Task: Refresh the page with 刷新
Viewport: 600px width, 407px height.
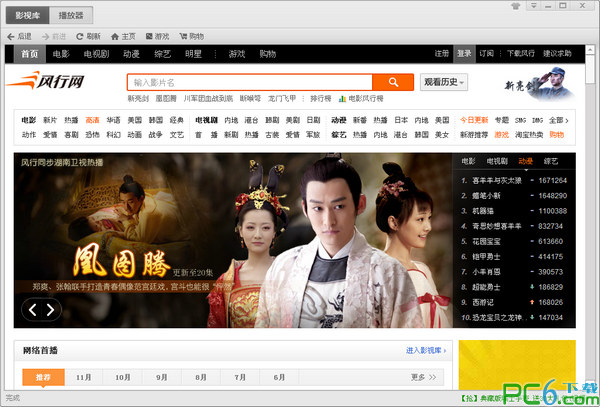Action: tap(88, 36)
